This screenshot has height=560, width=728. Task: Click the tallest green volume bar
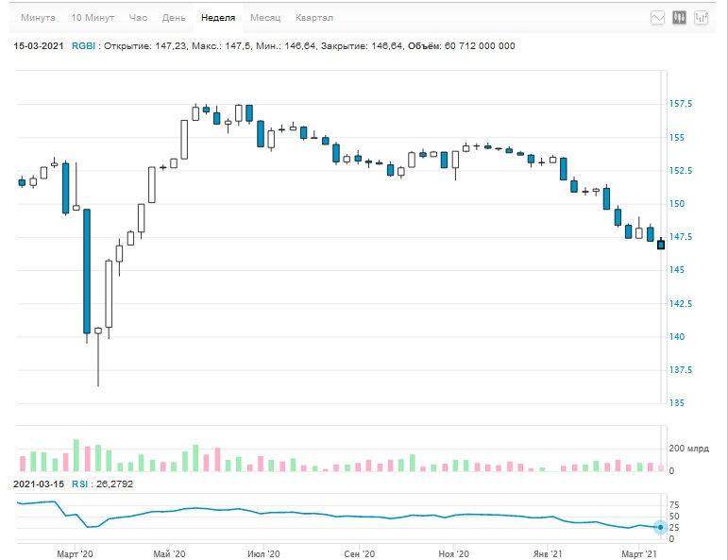[76, 455]
